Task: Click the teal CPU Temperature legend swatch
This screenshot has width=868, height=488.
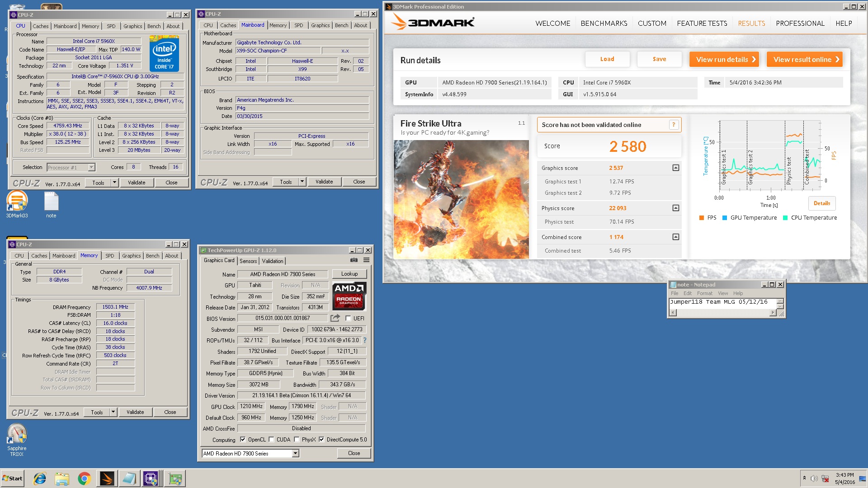Action: (x=785, y=218)
